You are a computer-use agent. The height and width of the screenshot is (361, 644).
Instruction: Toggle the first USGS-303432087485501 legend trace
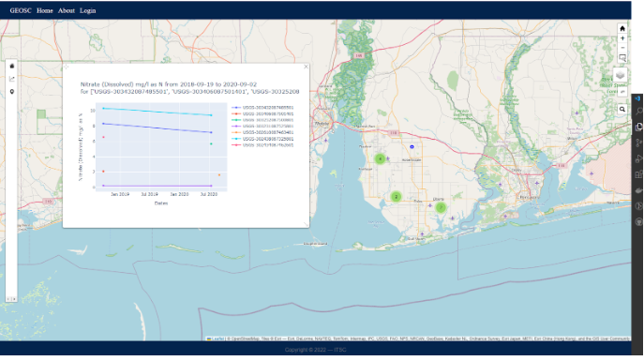coord(262,108)
